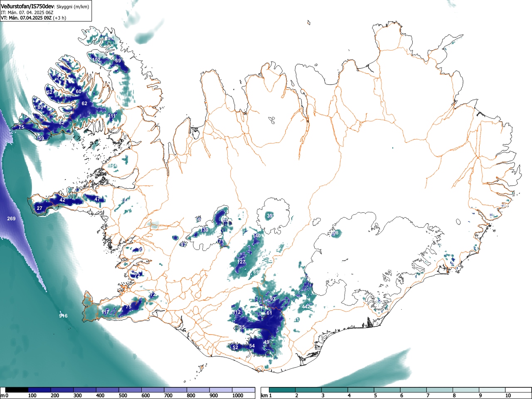
Task: Click the 60 visibility value in the Westfjords
Action: 79,91
